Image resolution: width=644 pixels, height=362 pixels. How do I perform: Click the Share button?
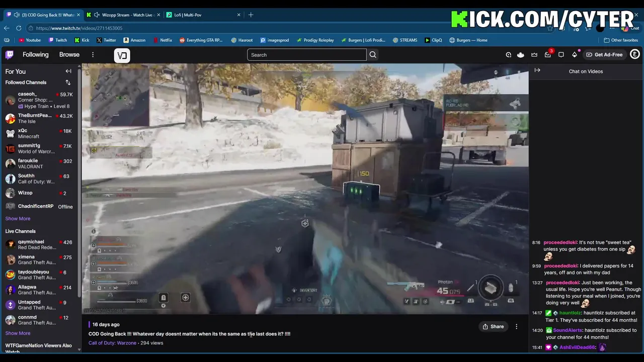[x=493, y=326]
